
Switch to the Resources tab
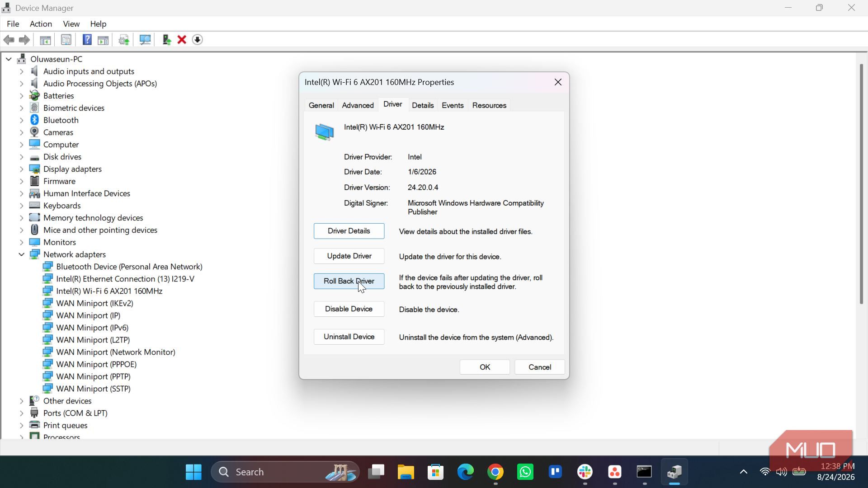(x=489, y=105)
